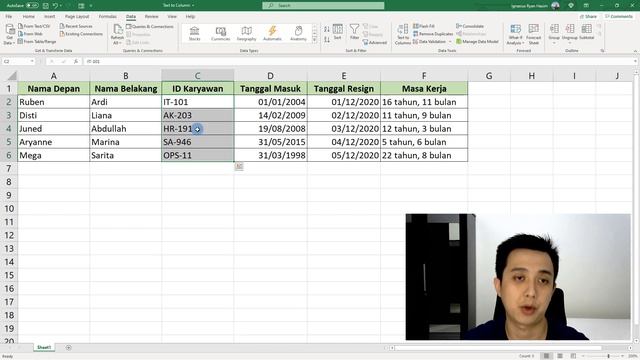Open Advanced filter options
640x360 pixels.
375,42
